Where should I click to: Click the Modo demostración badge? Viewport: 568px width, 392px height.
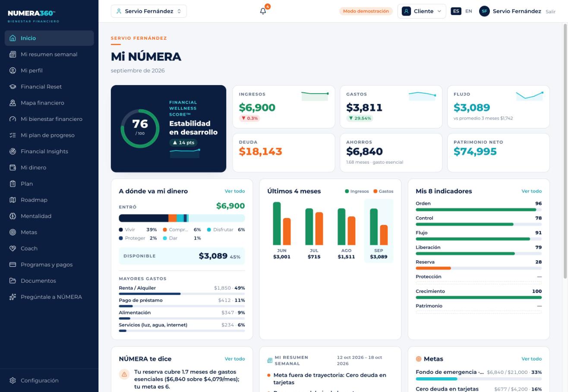(366, 11)
